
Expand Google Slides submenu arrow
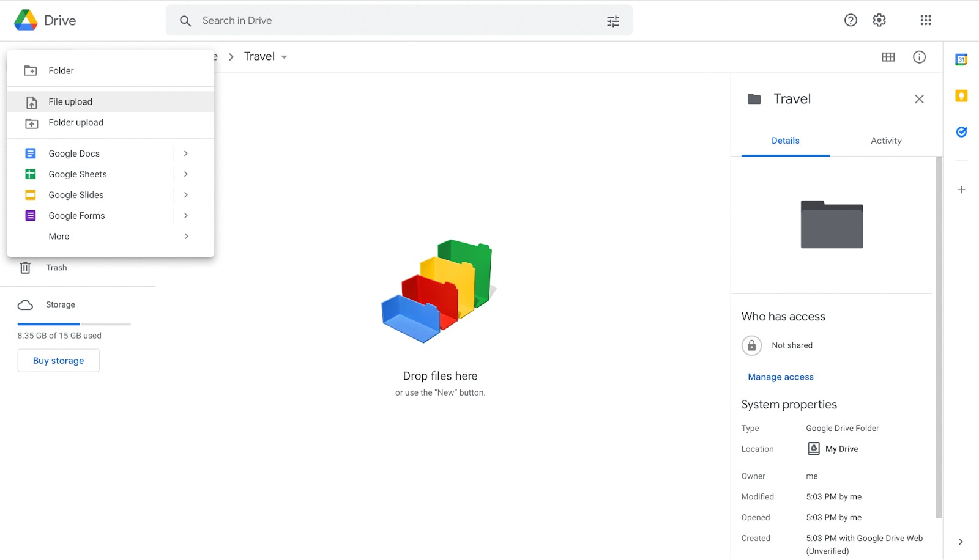[186, 195]
